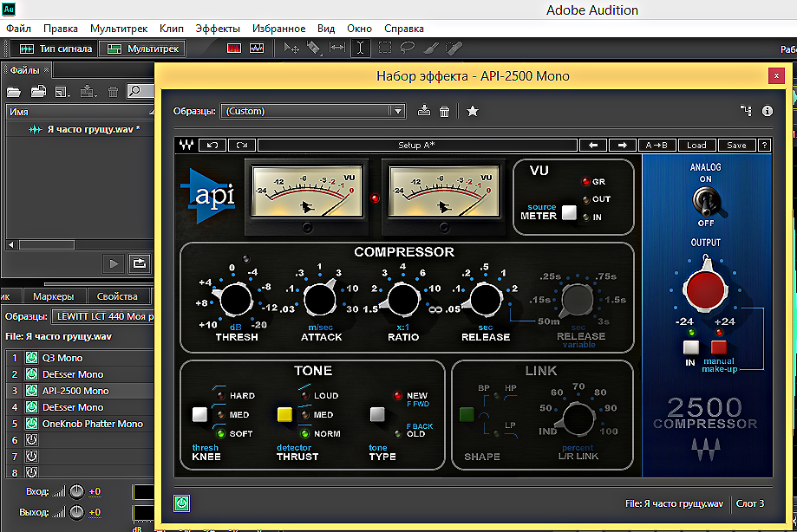Delete the selected file with the trash icon
Screen dimensions: 797x532
click(x=113, y=92)
